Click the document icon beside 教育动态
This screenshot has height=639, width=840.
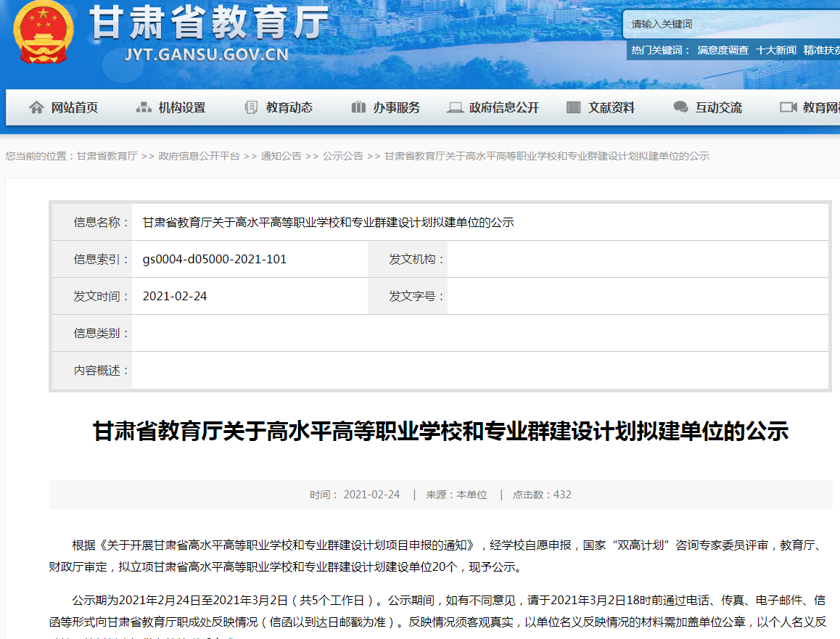point(251,107)
